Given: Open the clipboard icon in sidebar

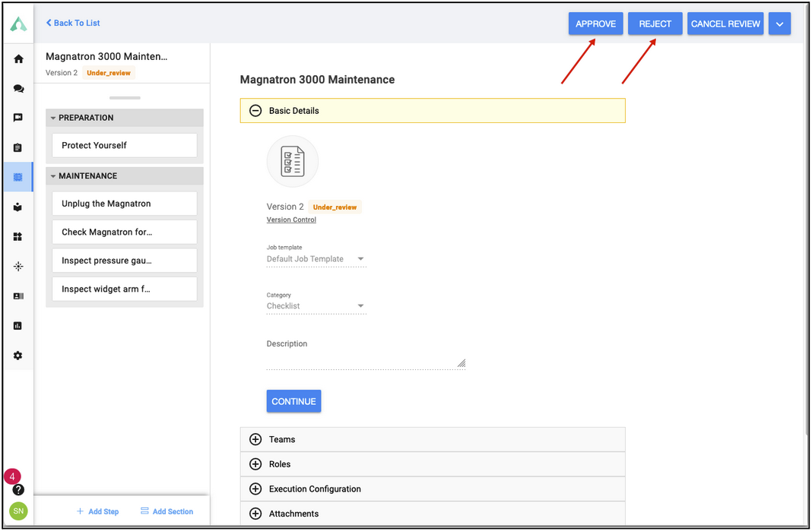Looking at the screenshot, I should [x=18, y=148].
